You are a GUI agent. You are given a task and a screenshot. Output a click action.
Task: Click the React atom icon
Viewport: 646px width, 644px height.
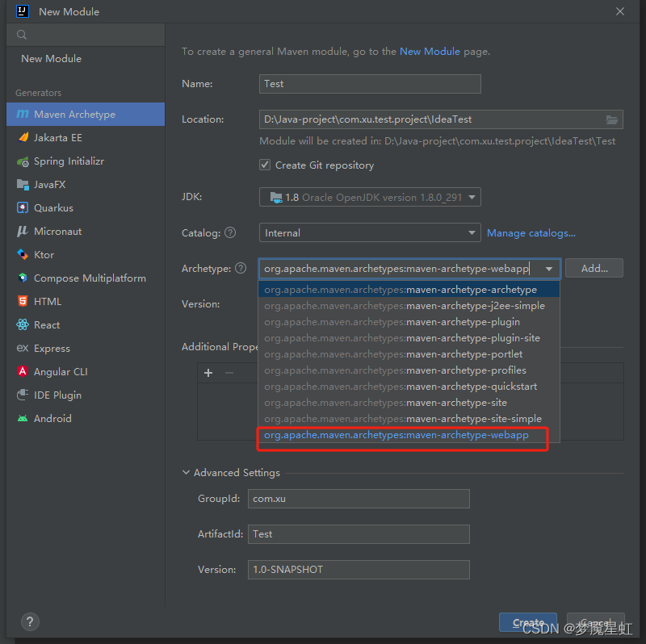click(x=23, y=325)
